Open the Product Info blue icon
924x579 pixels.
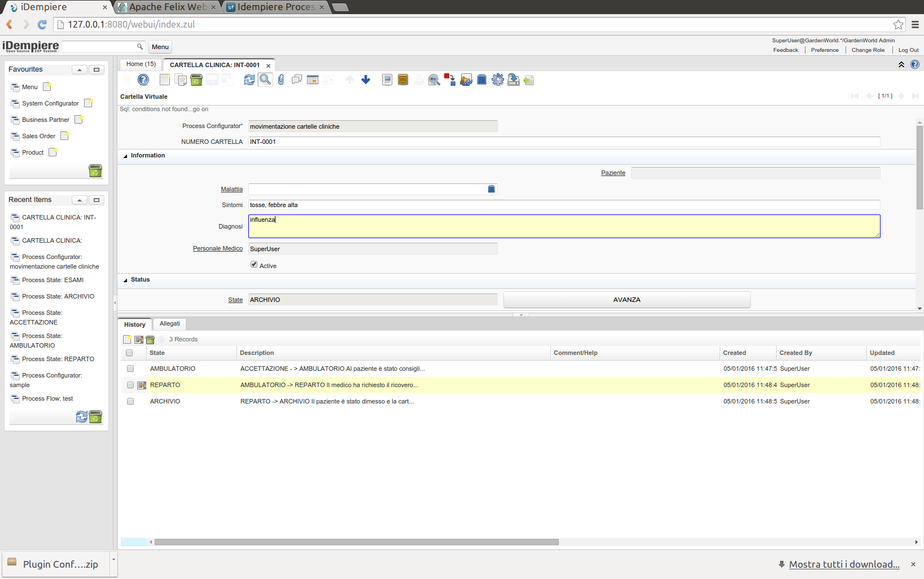click(481, 80)
